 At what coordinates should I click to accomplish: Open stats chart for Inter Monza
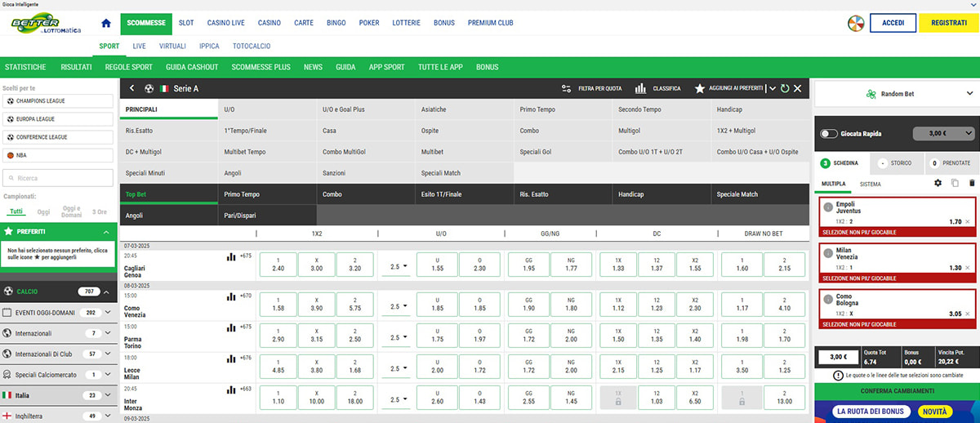coord(231,390)
